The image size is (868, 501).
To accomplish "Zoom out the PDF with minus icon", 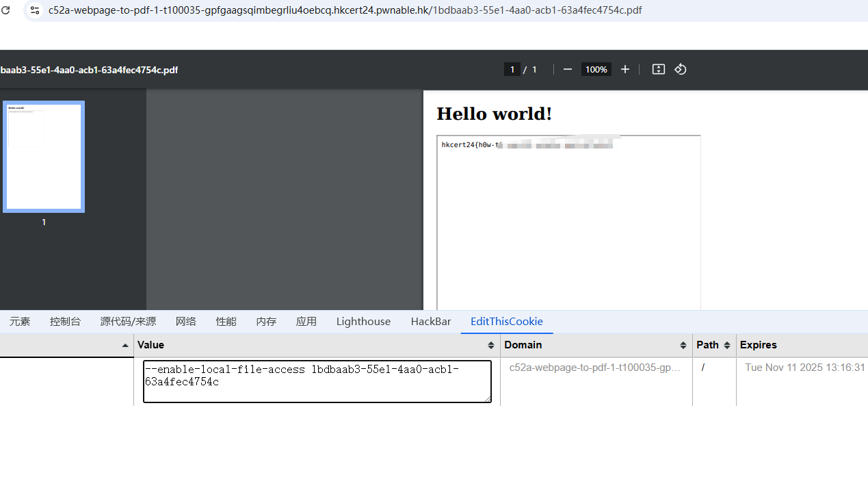I will (567, 69).
